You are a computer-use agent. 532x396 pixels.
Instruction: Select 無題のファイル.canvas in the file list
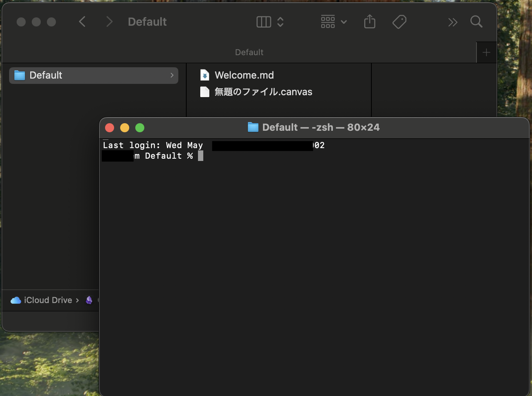[263, 92]
